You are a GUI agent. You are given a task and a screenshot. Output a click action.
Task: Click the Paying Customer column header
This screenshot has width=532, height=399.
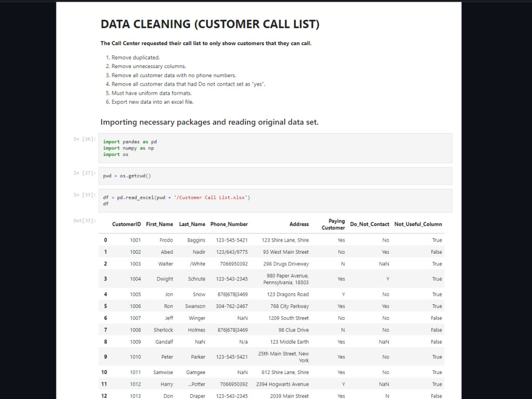[x=332, y=224]
